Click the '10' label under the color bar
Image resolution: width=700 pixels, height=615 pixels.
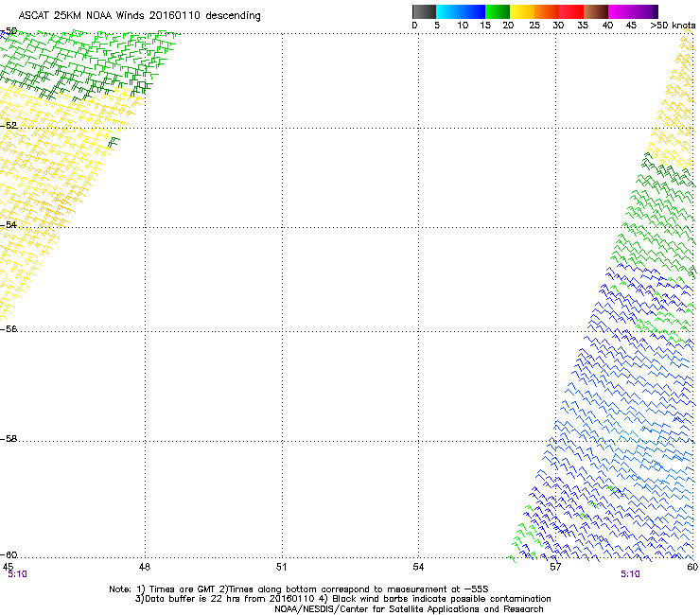coord(463,26)
